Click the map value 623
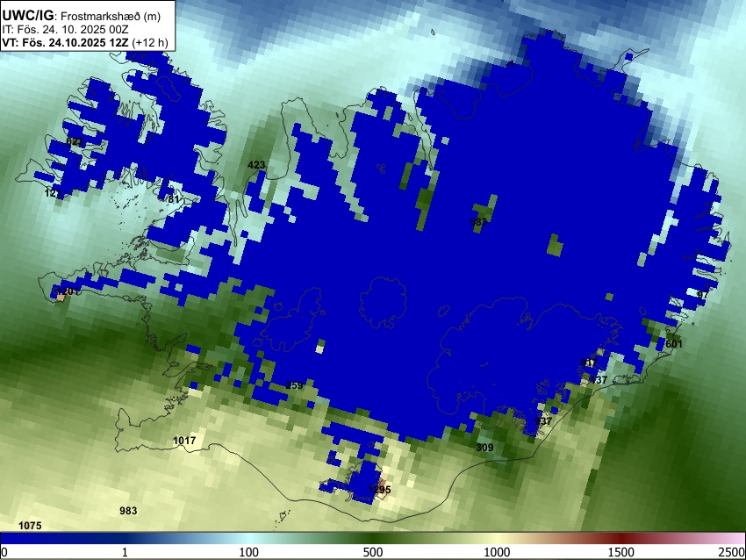This screenshot has height=560, width=746. point(75,141)
